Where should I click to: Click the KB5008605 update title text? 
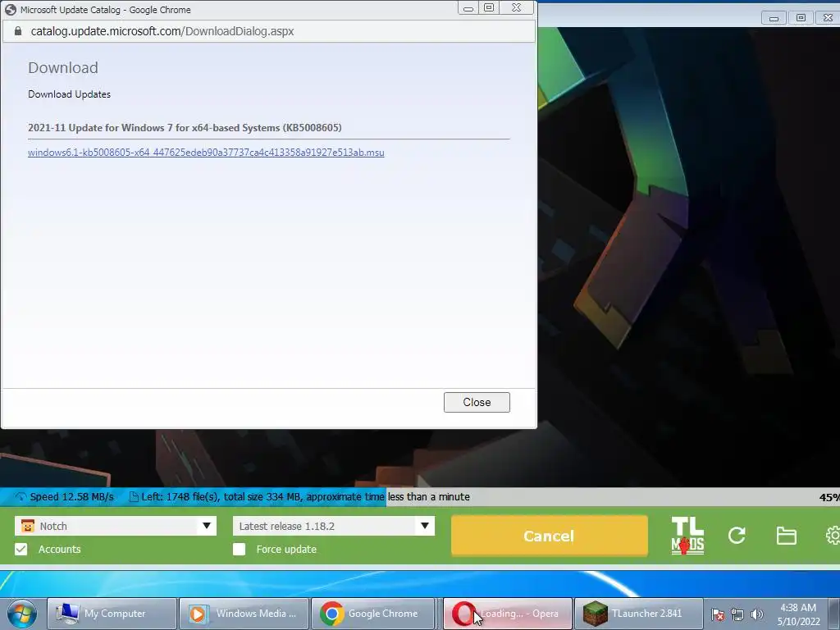[x=185, y=127]
